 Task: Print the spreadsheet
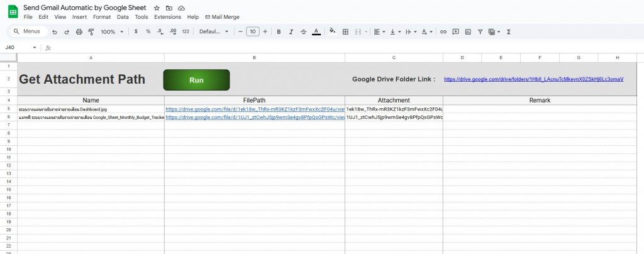tap(79, 31)
